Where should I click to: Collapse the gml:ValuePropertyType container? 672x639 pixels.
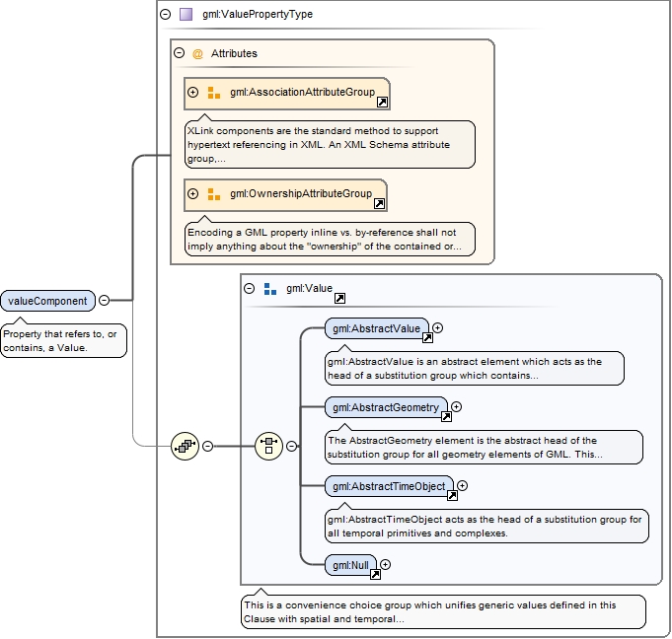tap(165, 15)
